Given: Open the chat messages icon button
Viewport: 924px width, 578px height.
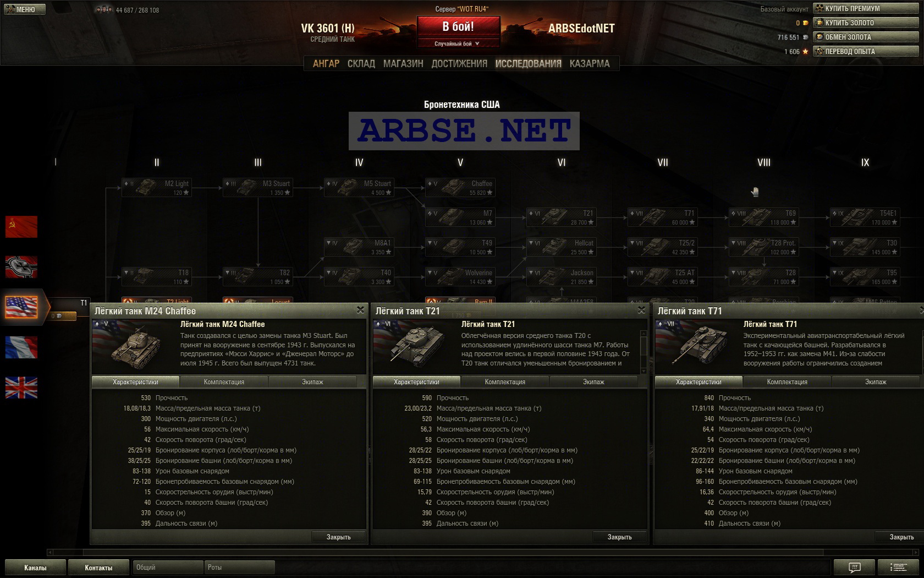Looking at the screenshot, I should [x=854, y=567].
